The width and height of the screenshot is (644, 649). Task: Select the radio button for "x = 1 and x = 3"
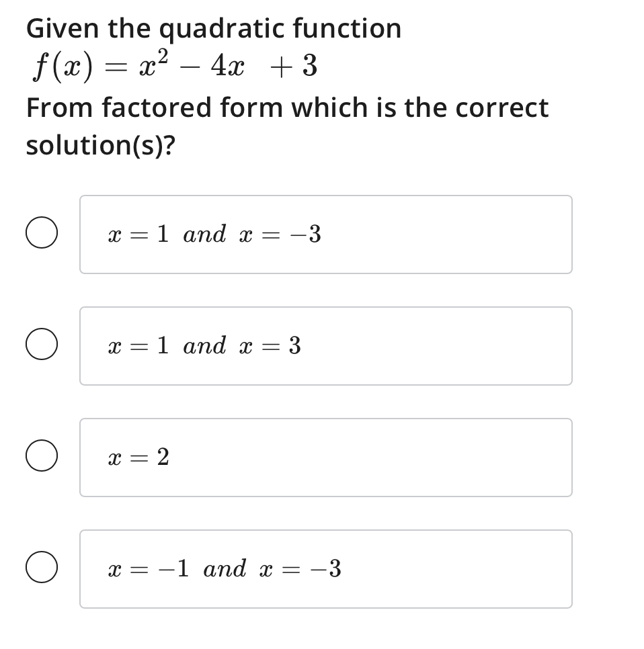click(41, 345)
